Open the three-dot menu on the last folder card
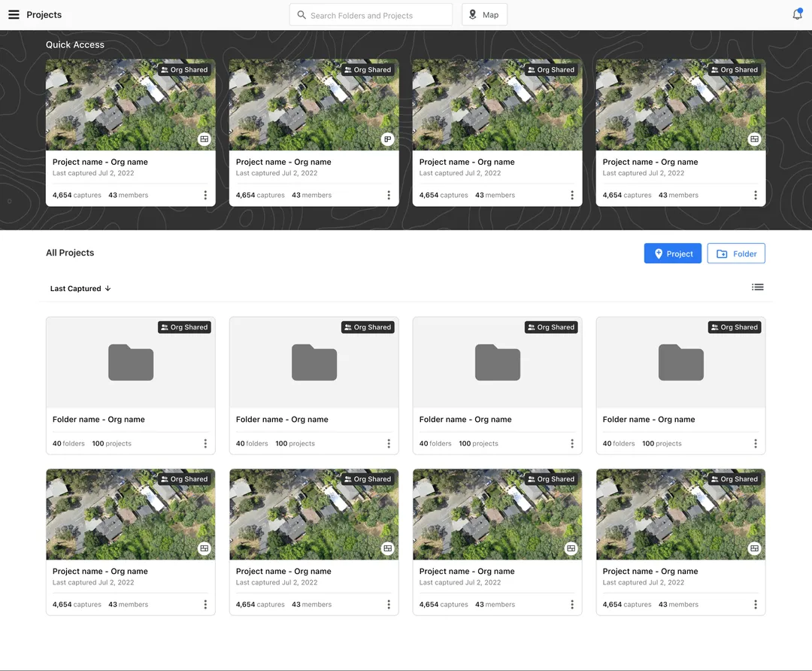The width and height of the screenshot is (812, 671). point(756,443)
